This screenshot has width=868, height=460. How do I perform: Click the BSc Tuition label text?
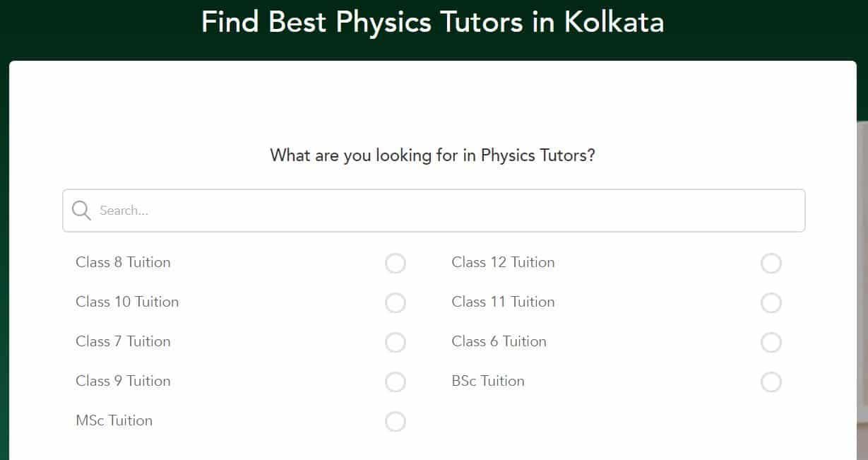point(488,381)
